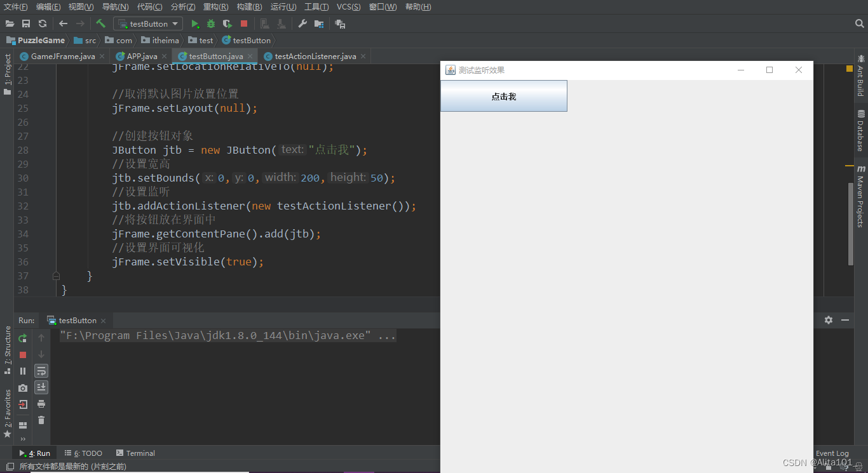Screen dimensions: 868x473
Task: Close testButton tab in Run panel
Action: [x=103, y=321]
